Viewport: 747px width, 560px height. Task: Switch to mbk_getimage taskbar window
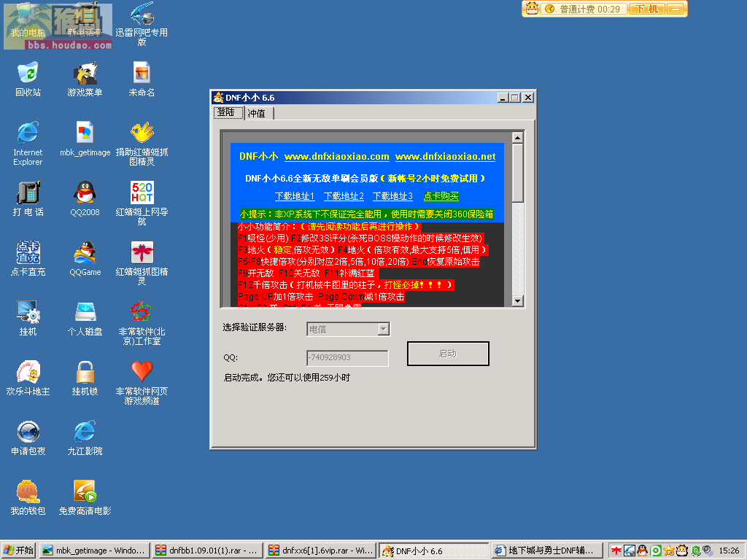click(94, 551)
